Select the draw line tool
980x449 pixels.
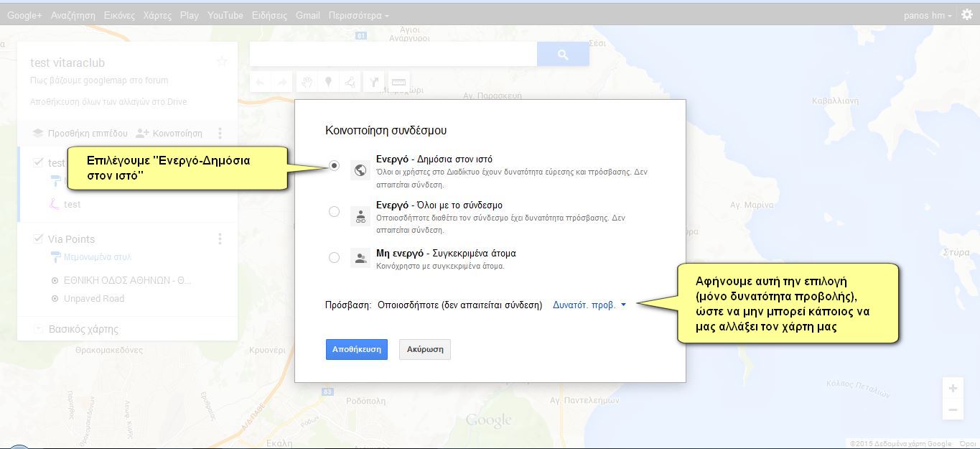tap(350, 82)
